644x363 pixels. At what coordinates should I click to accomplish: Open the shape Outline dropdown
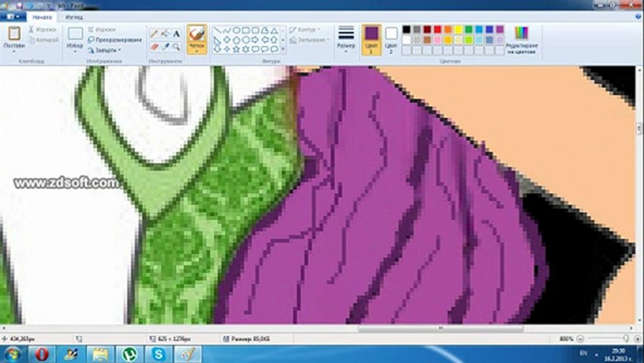point(303,30)
